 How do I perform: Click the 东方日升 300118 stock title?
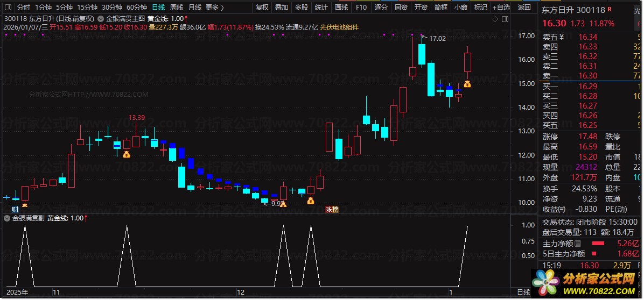(574, 10)
